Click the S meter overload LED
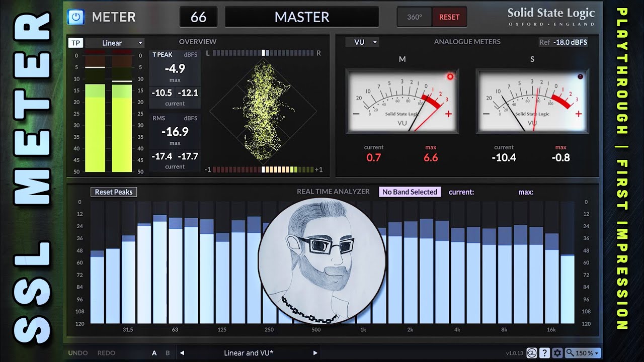This screenshot has width=644, height=362. (580, 76)
